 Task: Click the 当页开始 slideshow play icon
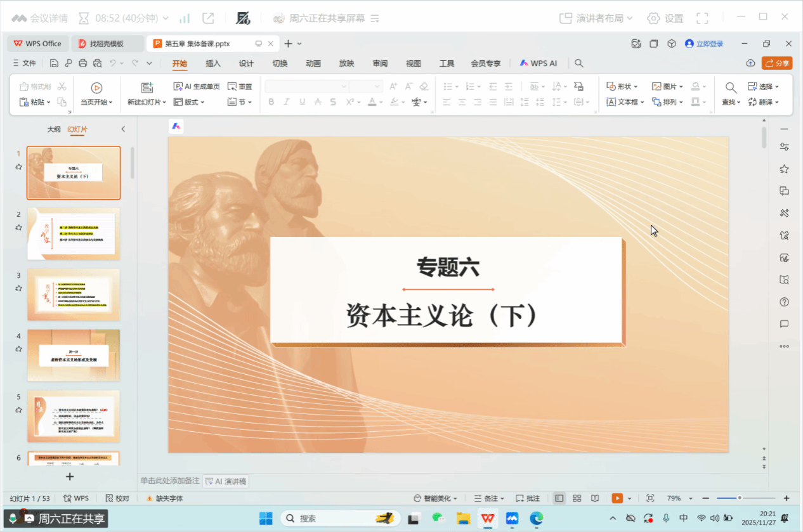(x=96, y=88)
